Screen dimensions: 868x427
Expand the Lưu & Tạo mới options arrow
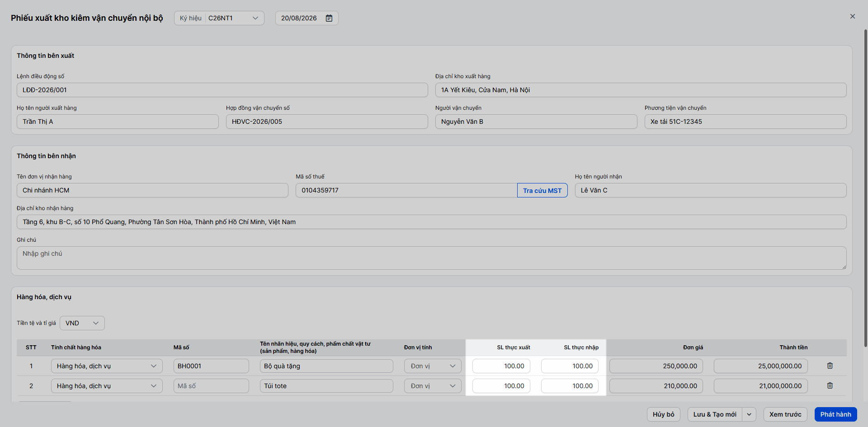pos(749,414)
